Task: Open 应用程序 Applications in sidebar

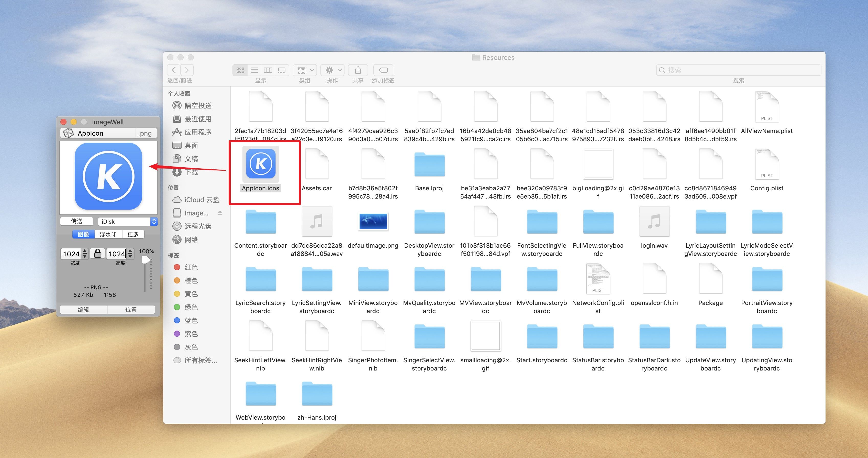Action: pyautogui.click(x=192, y=132)
